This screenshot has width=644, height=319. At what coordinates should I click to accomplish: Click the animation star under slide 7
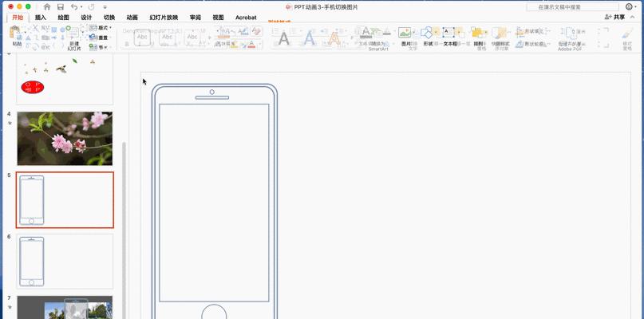pos(10,307)
